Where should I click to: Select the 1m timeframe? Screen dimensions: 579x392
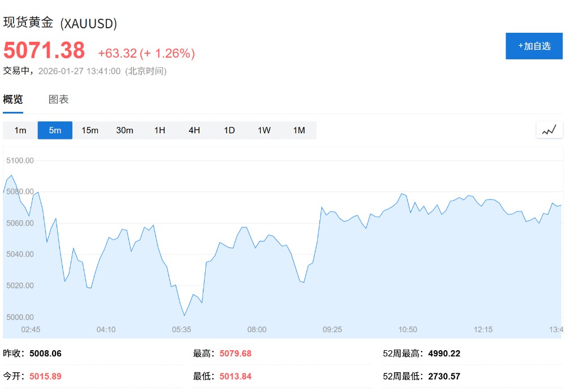point(20,130)
